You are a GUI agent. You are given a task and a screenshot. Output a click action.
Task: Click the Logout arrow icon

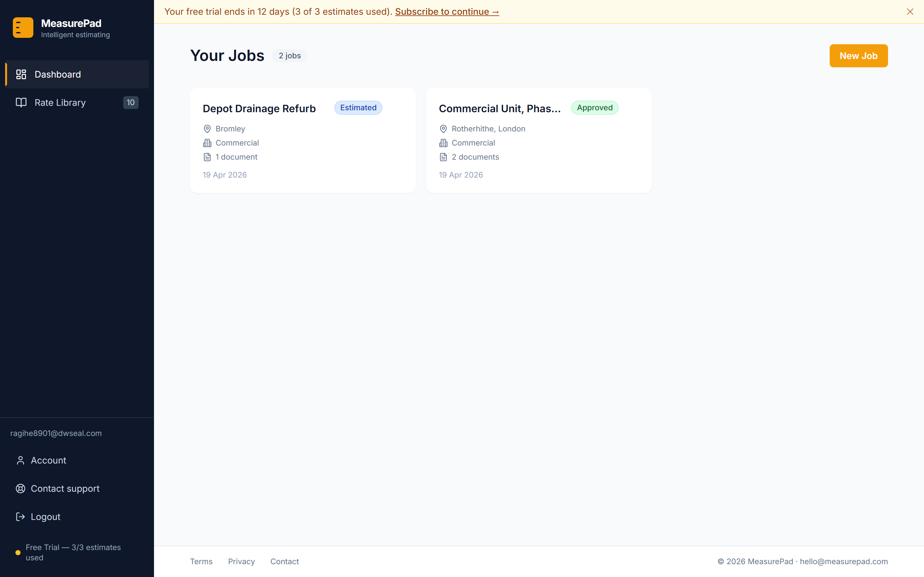click(21, 517)
